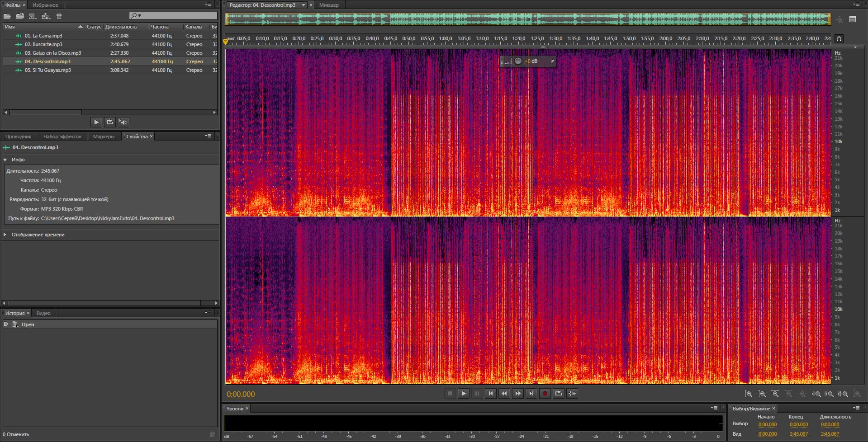868x442 pixels.
Task: Click the Open File folder icon
Action: pyautogui.click(x=7, y=16)
